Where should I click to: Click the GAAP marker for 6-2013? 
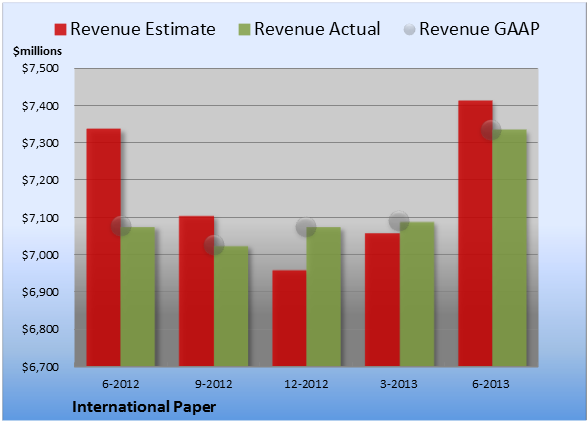pyautogui.click(x=491, y=130)
